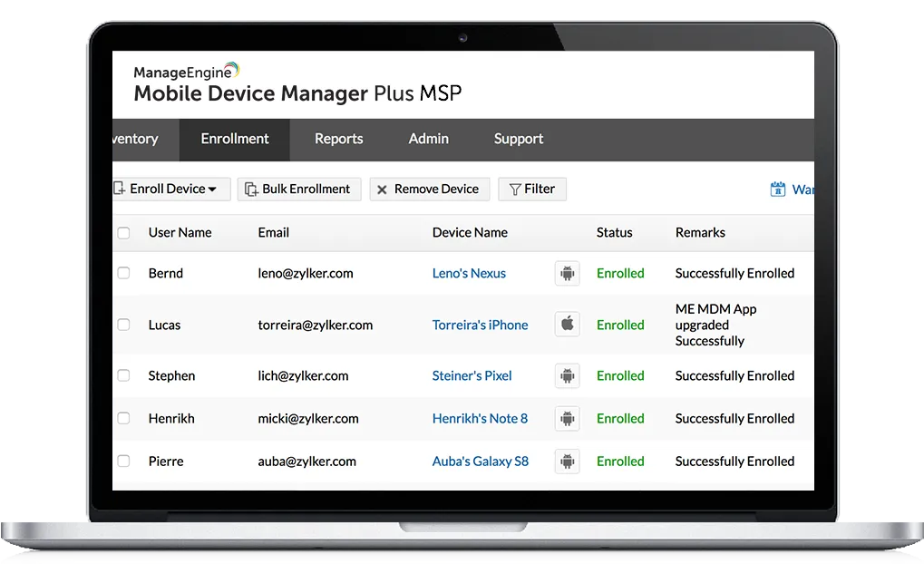Click the Android icon in Auba's Galaxy S8 row
This screenshot has height=583, width=924.
567,462
